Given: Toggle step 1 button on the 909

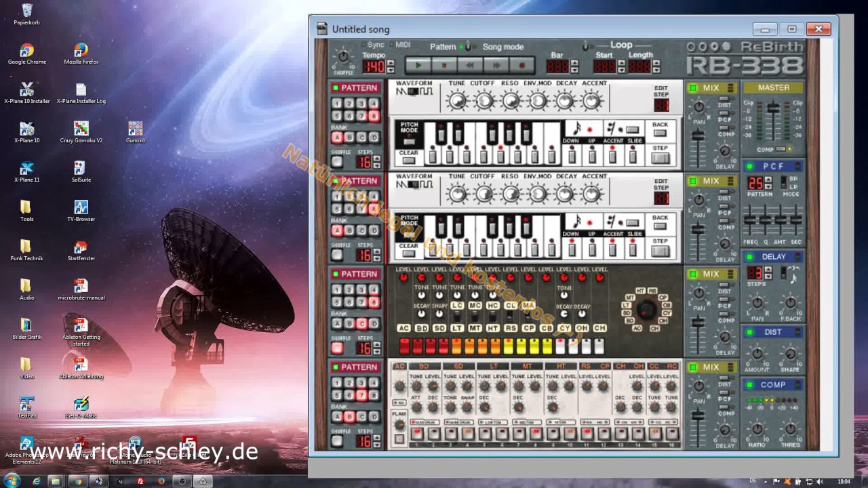Looking at the screenshot, I should pyautogui.click(x=416, y=434).
